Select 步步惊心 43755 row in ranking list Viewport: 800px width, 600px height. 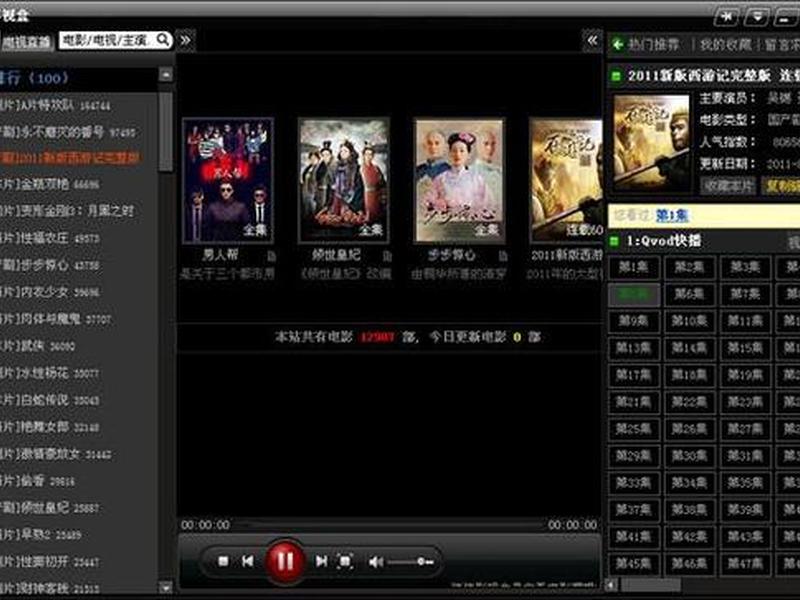50,265
